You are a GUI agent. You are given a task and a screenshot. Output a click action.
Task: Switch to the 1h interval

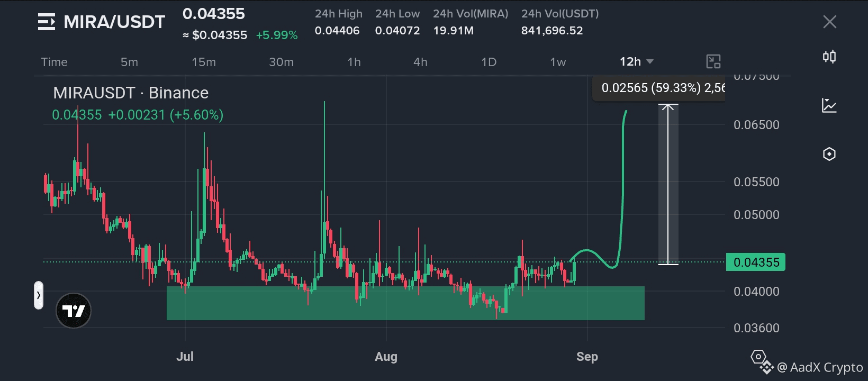coord(354,62)
